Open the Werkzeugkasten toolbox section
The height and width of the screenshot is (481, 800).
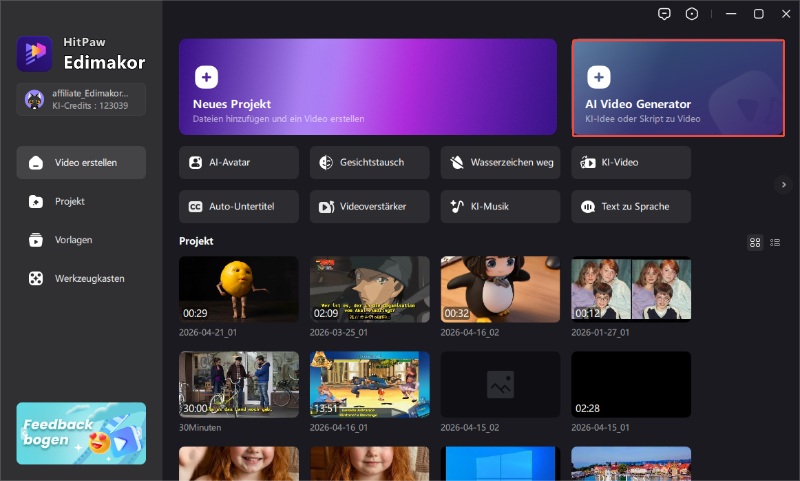[81, 278]
